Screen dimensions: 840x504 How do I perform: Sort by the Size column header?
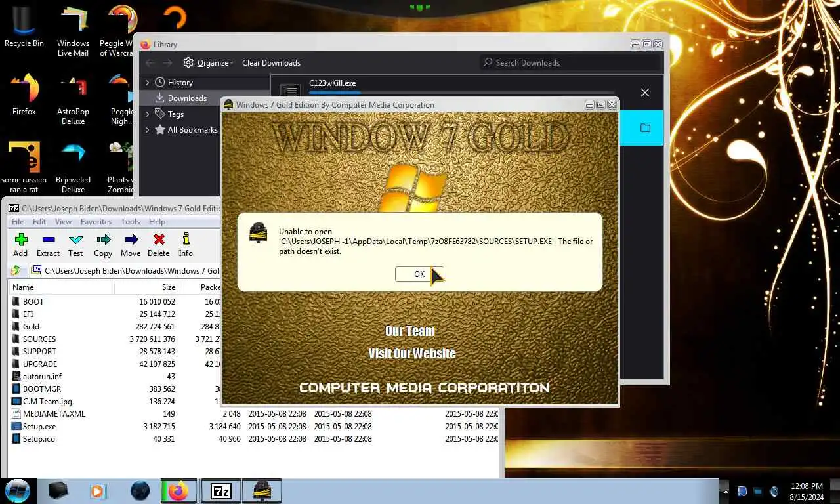click(x=147, y=287)
